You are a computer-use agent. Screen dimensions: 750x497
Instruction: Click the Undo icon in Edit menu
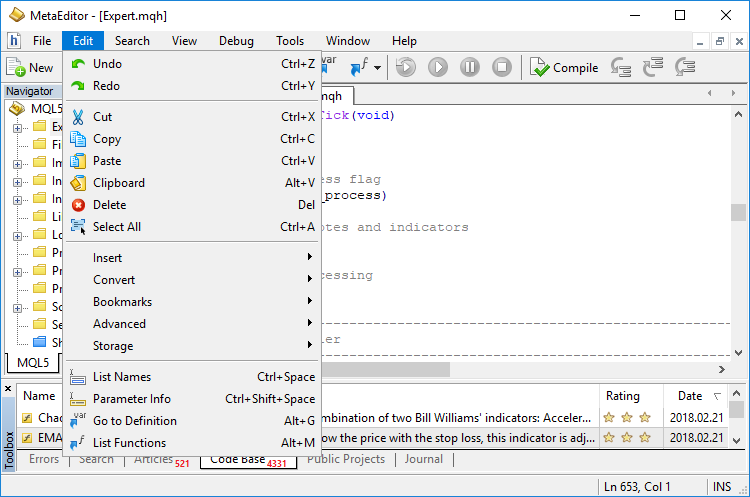pos(78,64)
